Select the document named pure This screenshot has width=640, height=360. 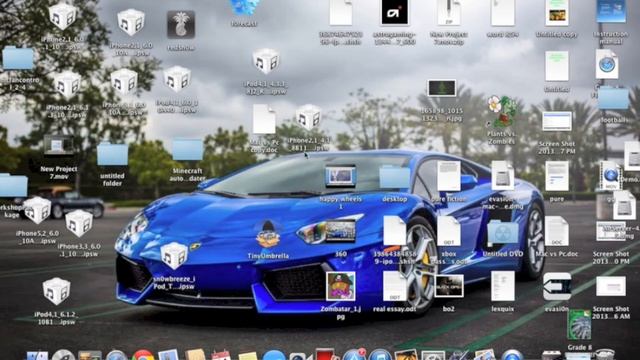pos(557,176)
